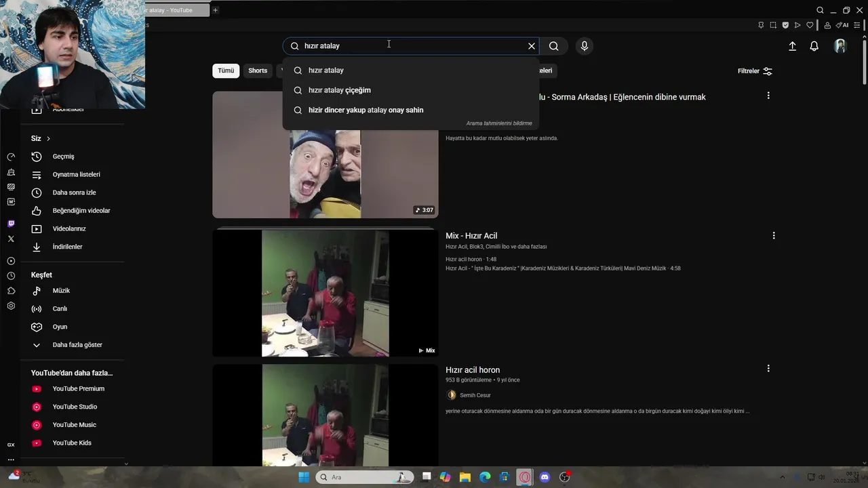
Task: Open YouTube Studio link
Action: coord(73,407)
